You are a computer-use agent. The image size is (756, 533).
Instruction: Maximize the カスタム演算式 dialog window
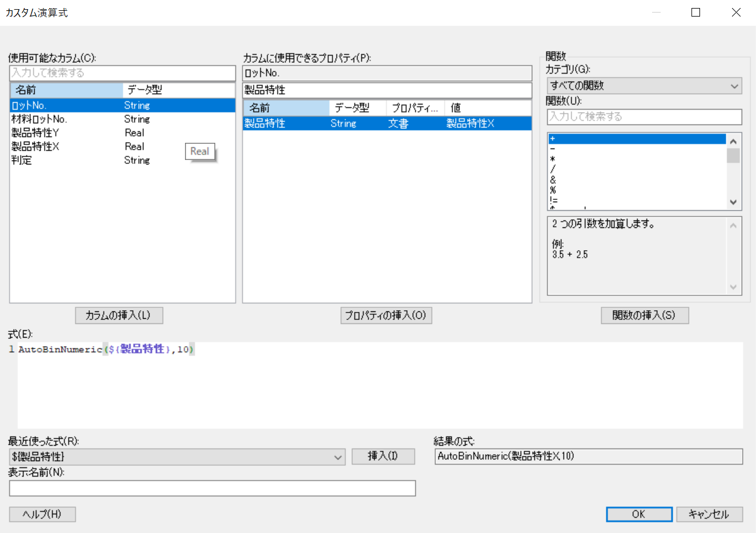coord(695,13)
